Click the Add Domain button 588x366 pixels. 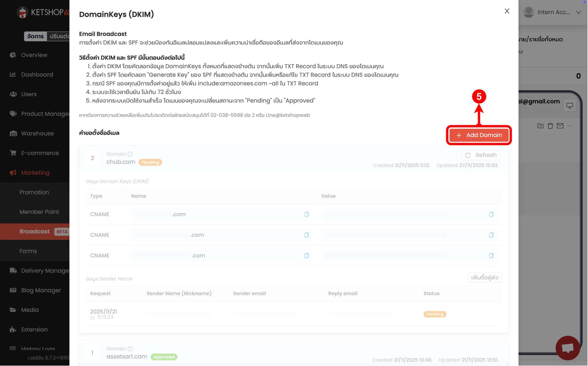pyautogui.click(x=479, y=135)
